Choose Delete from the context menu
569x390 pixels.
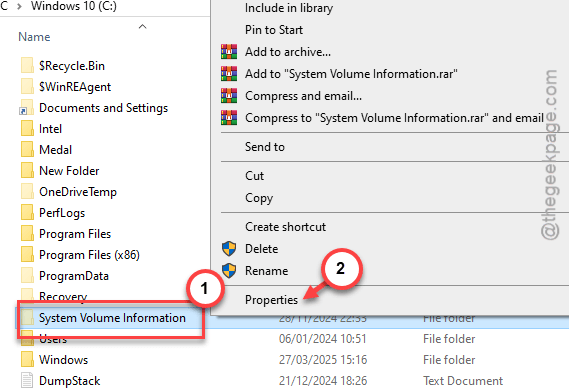(261, 249)
